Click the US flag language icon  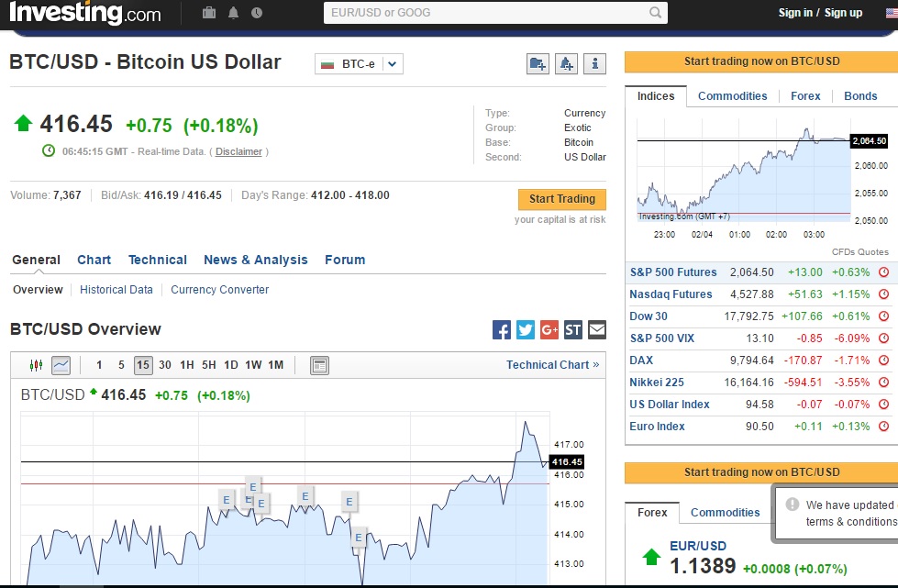coord(892,13)
